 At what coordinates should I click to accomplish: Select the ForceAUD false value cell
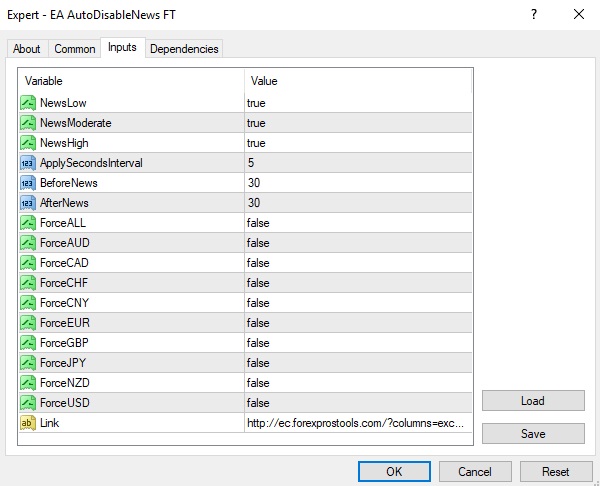[x=357, y=243]
